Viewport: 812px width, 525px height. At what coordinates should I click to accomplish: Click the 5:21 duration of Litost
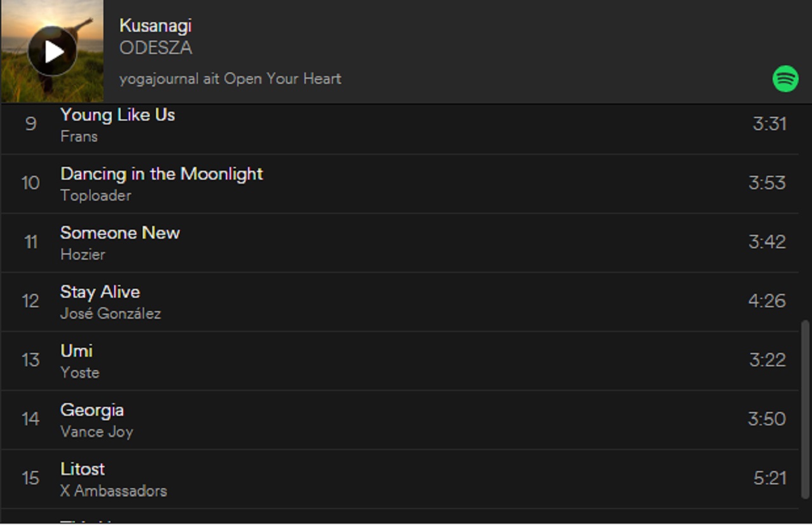coord(769,478)
